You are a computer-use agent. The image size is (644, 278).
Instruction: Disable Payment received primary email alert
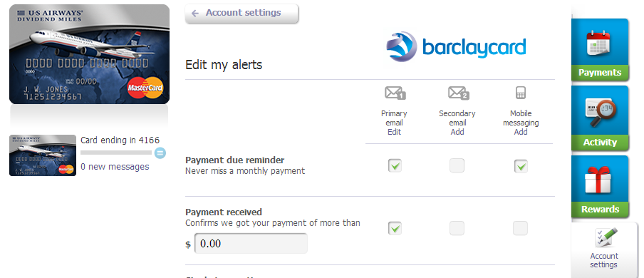[x=395, y=228]
